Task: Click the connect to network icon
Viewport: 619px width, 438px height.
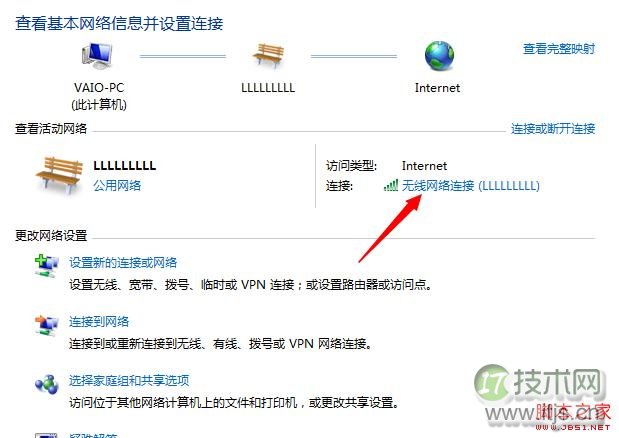Action: point(47,326)
